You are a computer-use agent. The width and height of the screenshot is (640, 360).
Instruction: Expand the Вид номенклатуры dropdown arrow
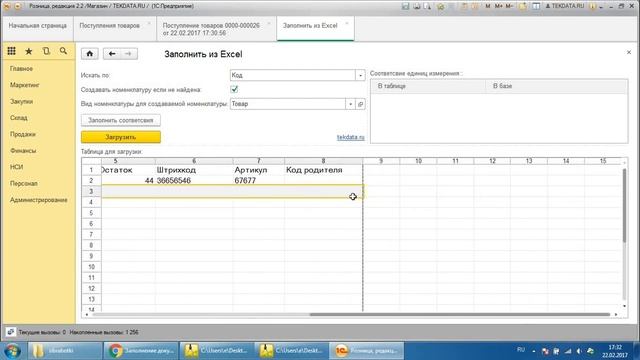coord(350,104)
